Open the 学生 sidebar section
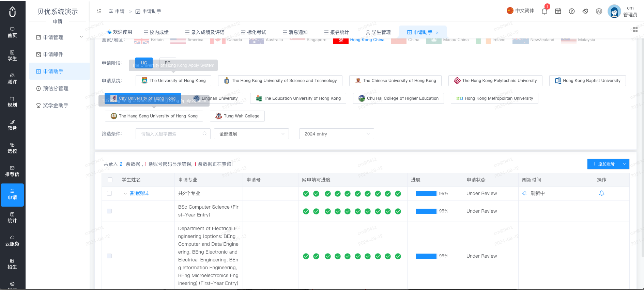 coord(12,55)
